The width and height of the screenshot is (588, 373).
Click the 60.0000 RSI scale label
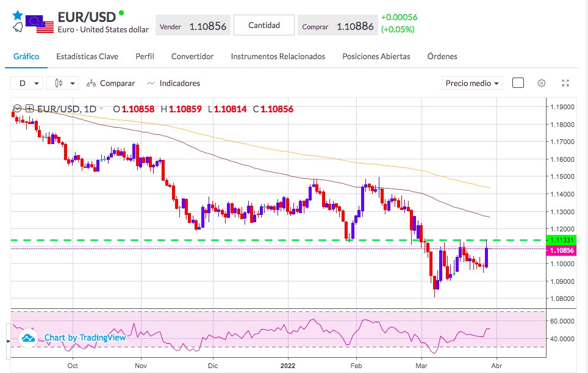tap(562, 321)
